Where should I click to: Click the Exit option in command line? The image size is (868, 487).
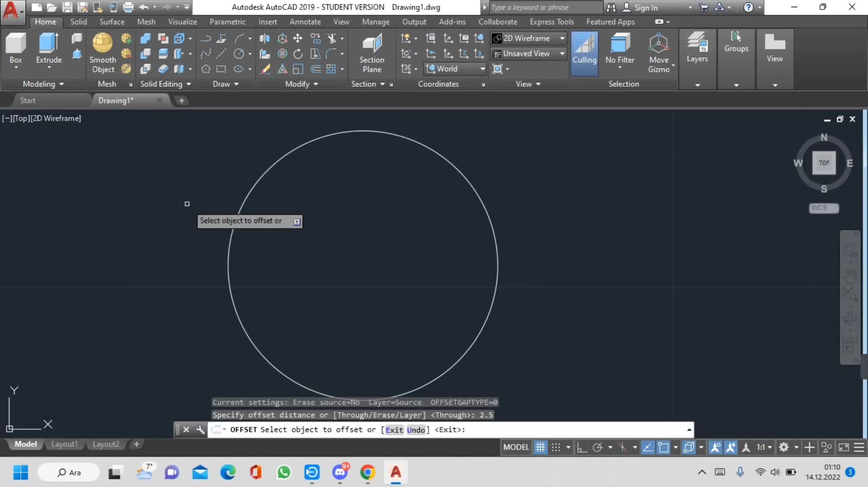[394, 430]
